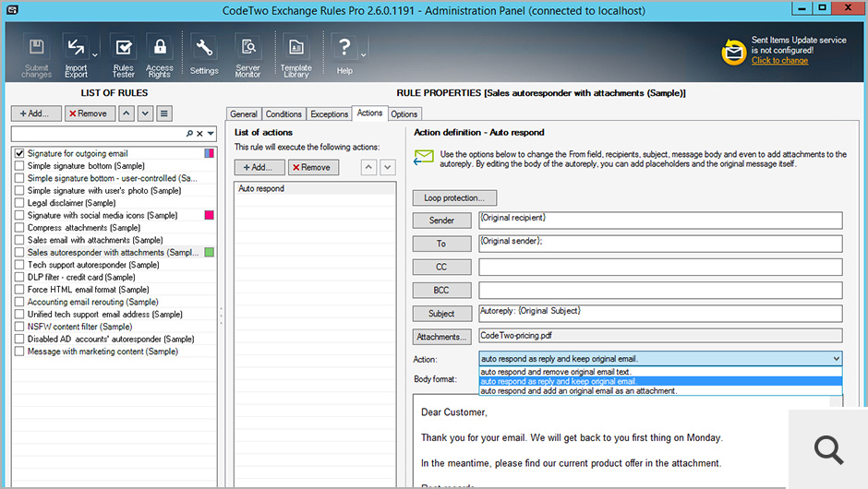868x489 pixels.
Task: Remove the selected action
Action: coord(313,167)
